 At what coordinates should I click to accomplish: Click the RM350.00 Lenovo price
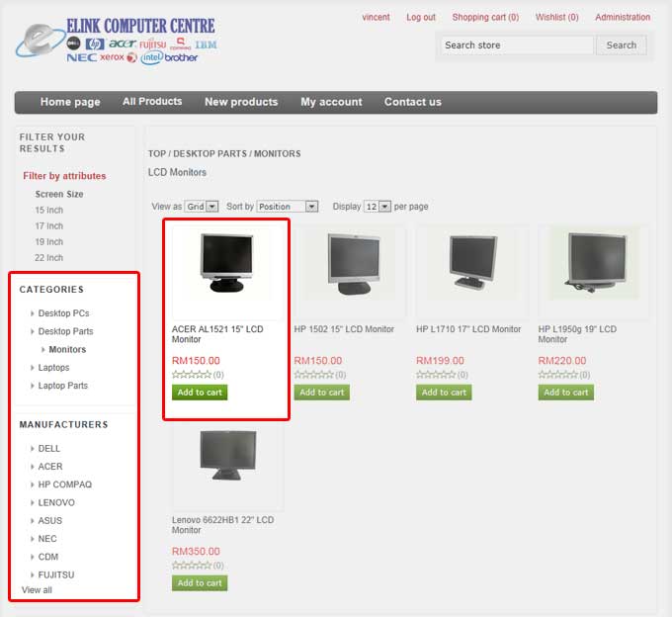(196, 552)
